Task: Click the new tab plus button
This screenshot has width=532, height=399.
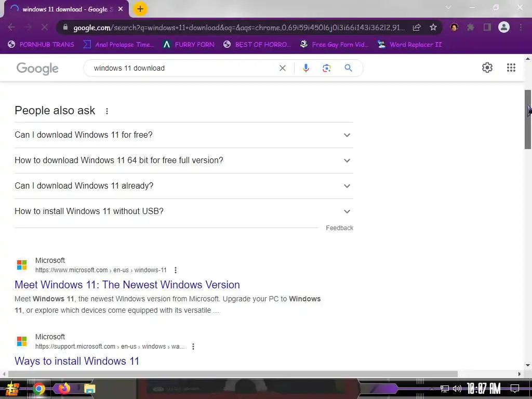Action: [140, 9]
